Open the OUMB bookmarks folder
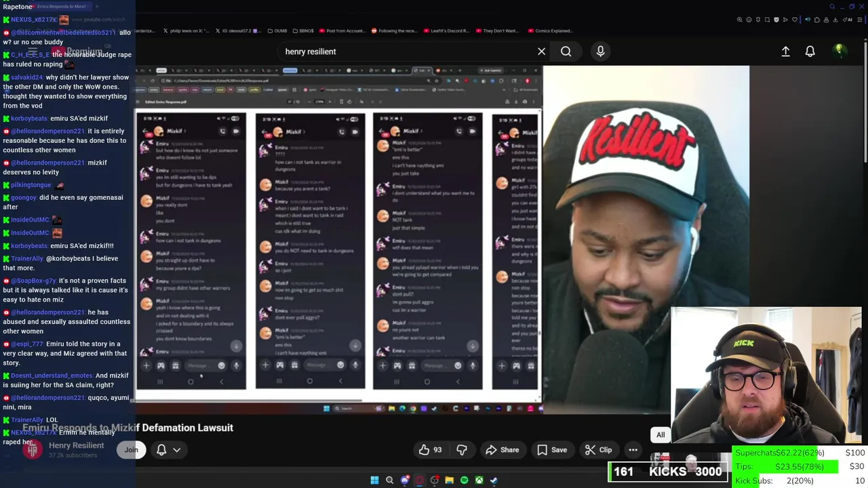The image size is (868, 488). (277, 30)
